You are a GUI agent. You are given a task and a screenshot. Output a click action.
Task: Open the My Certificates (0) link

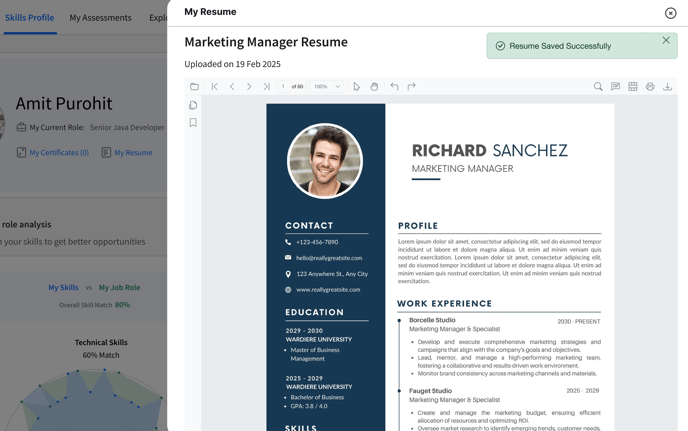point(59,153)
